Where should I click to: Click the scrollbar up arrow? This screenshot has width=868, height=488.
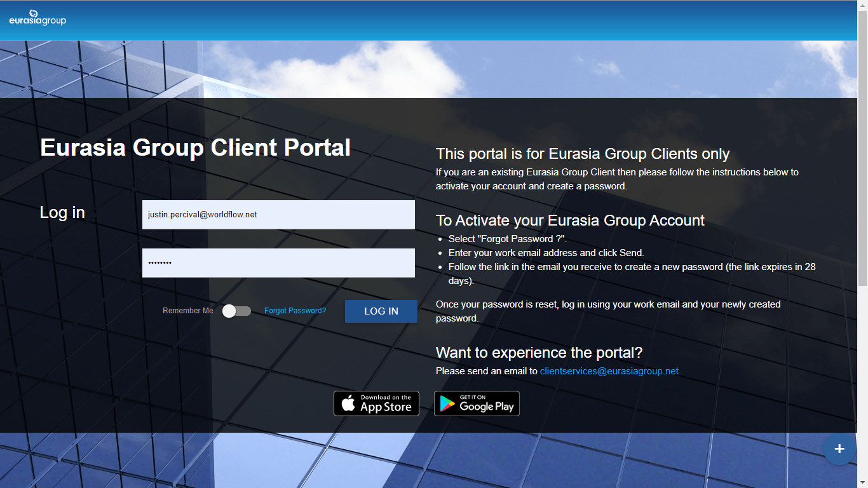point(863,5)
